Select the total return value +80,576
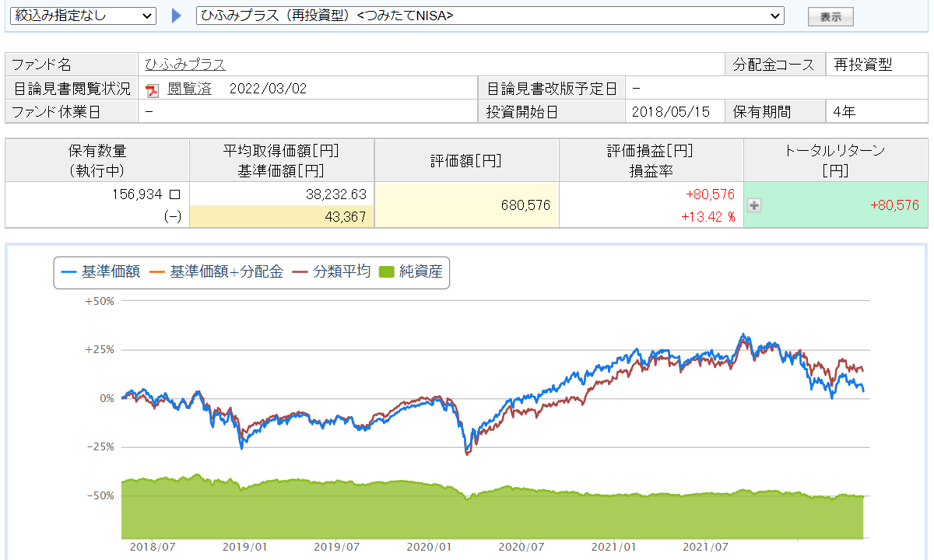934x560 pixels. 895,205
